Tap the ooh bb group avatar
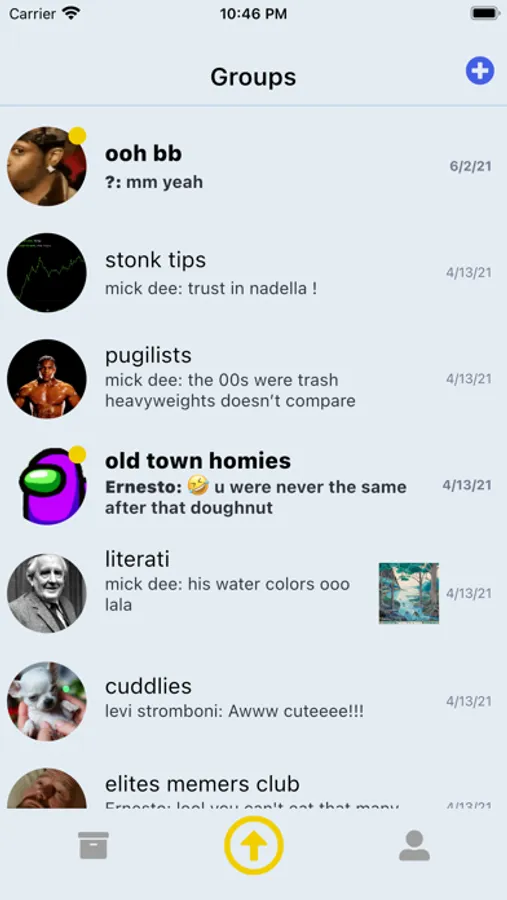The height and width of the screenshot is (900, 507). [x=47, y=166]
